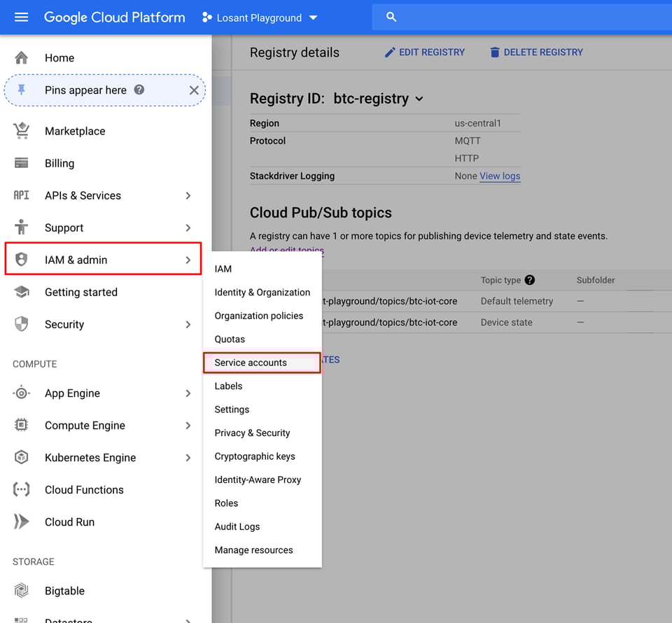This screenshot has height=623, width=672.
Task: Select Service accounts from the menu
Action: click(x=251, y=362)
